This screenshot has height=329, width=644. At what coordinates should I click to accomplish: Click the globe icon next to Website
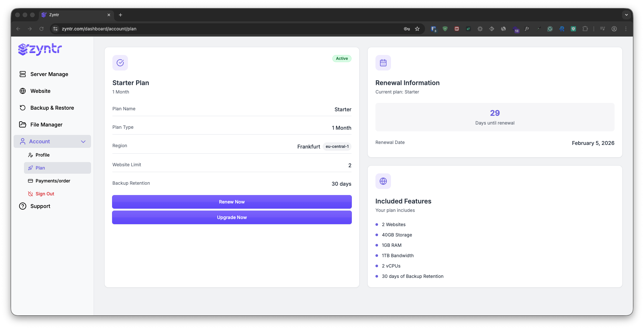(23, 91)
